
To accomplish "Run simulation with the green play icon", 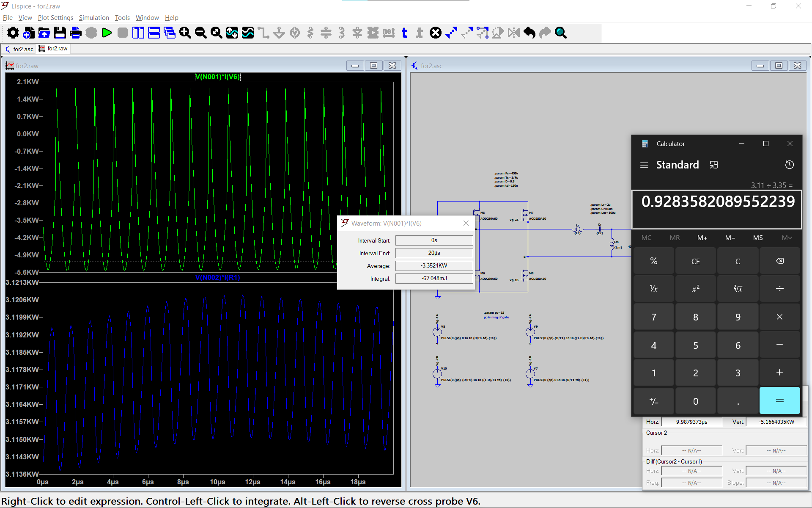I will tap(107, 33).
